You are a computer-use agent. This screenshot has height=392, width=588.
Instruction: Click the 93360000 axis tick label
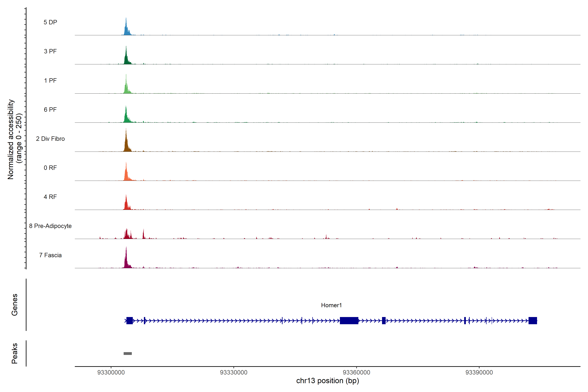357,373
